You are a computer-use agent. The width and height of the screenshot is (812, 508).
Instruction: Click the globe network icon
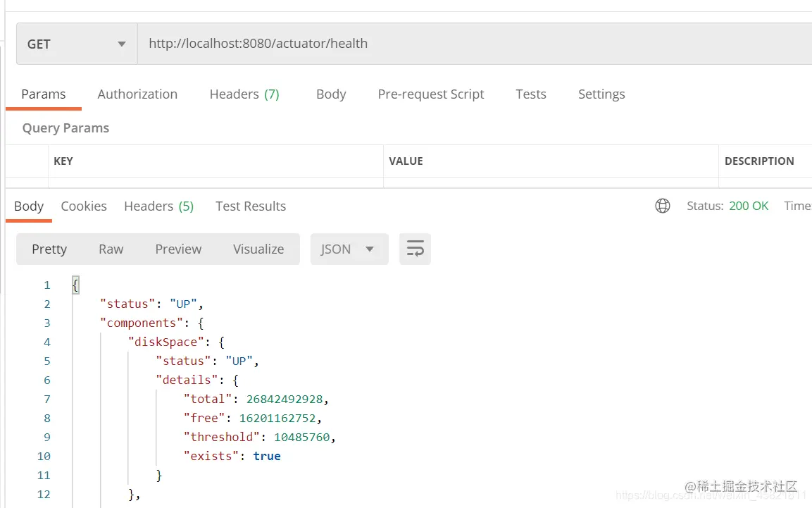[663, 206]
